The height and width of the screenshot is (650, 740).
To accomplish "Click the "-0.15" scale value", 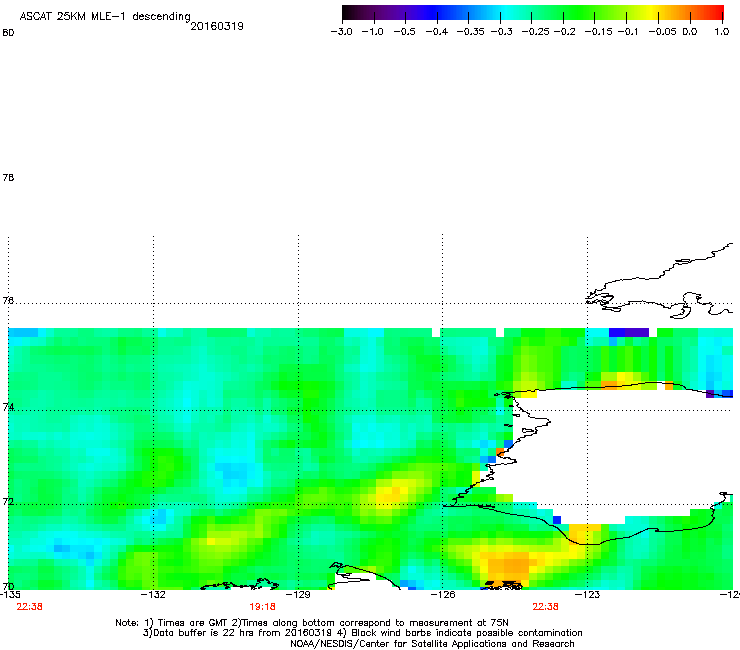I will pyautogui.click(x=598, y=32).
